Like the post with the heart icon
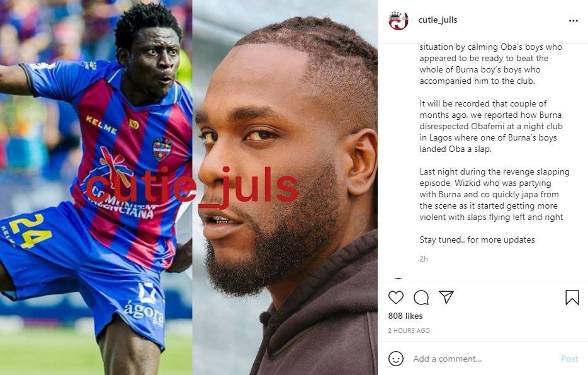 [395, 297]
